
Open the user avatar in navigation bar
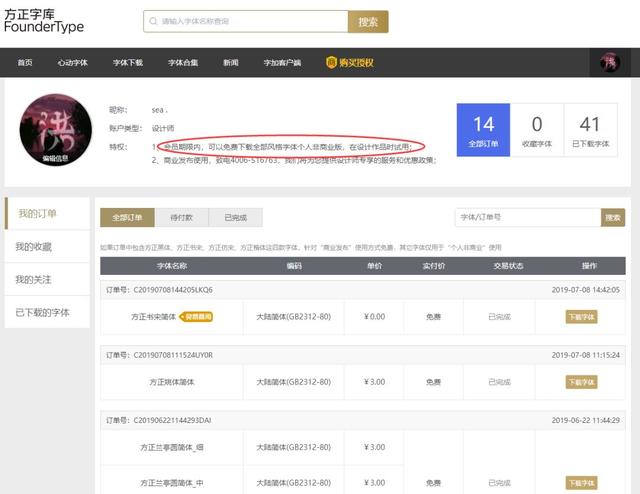point(610,62)
